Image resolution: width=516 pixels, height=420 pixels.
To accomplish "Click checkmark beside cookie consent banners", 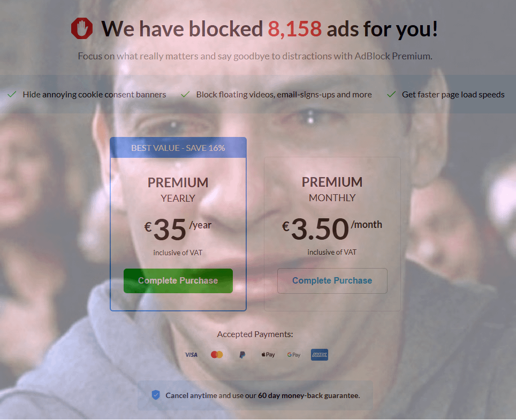I will tap(12, 94).
